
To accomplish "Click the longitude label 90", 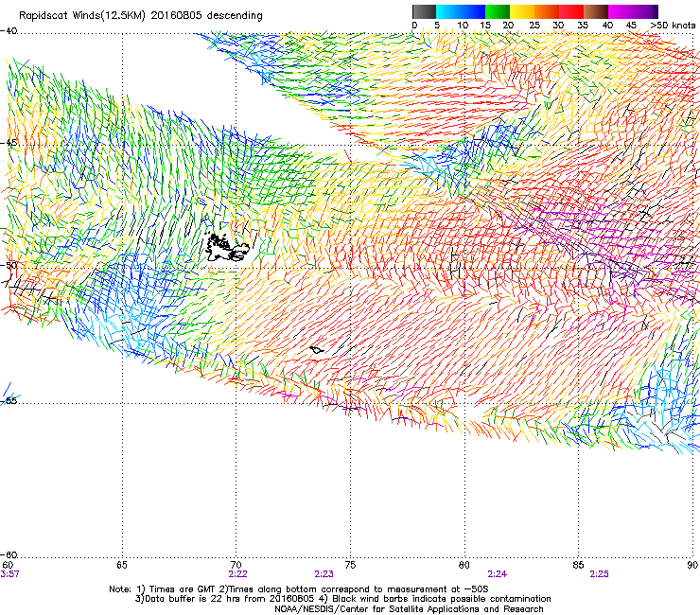I will coord(692,565).
